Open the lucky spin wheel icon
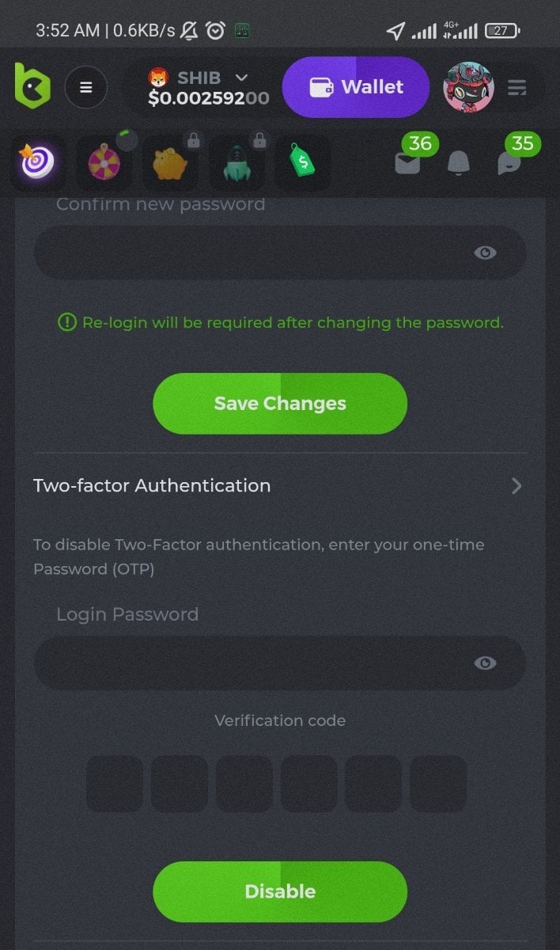 point(104,162)
